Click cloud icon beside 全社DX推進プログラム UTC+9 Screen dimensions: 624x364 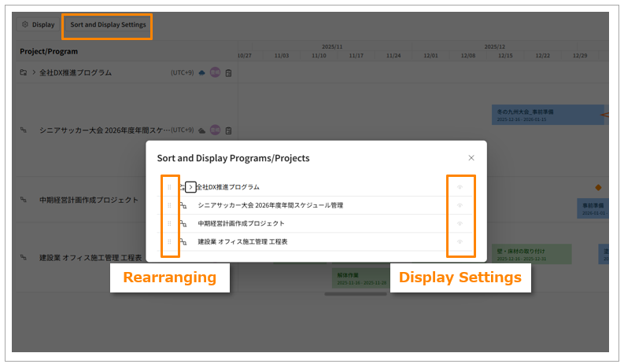point(201,73)
